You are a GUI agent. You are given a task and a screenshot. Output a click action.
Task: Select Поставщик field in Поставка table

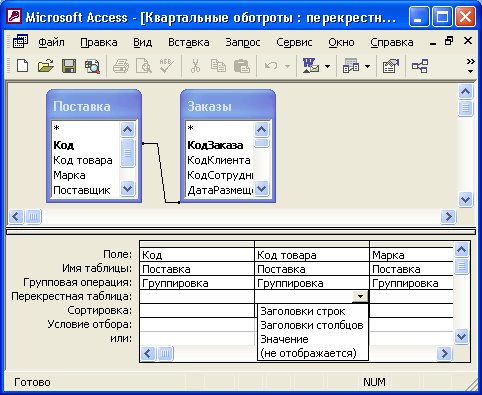82,190
